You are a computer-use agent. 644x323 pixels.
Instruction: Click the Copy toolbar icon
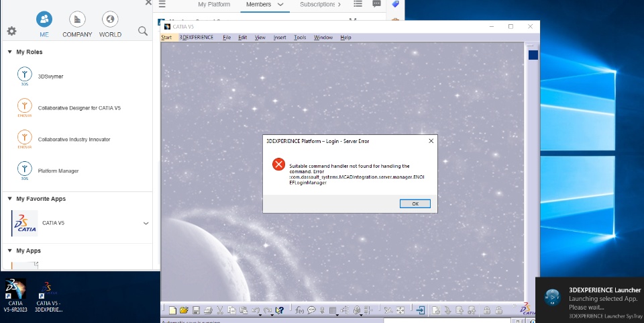point(231,310)
